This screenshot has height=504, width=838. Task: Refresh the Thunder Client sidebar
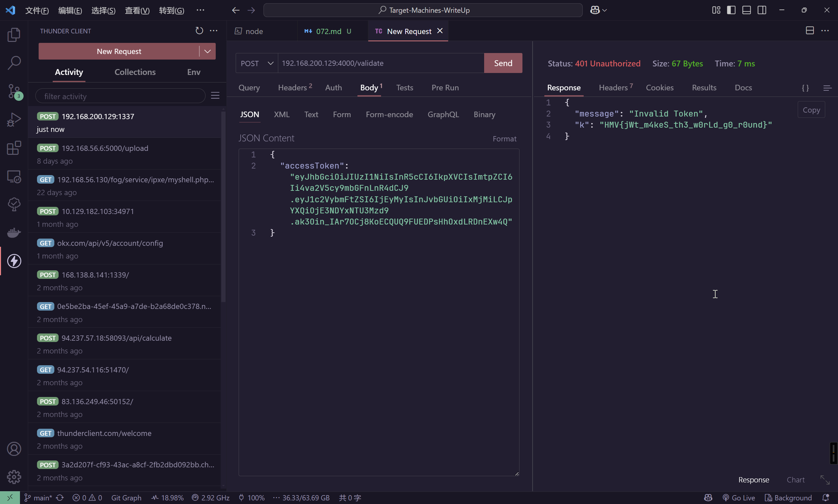click(199, 30)
